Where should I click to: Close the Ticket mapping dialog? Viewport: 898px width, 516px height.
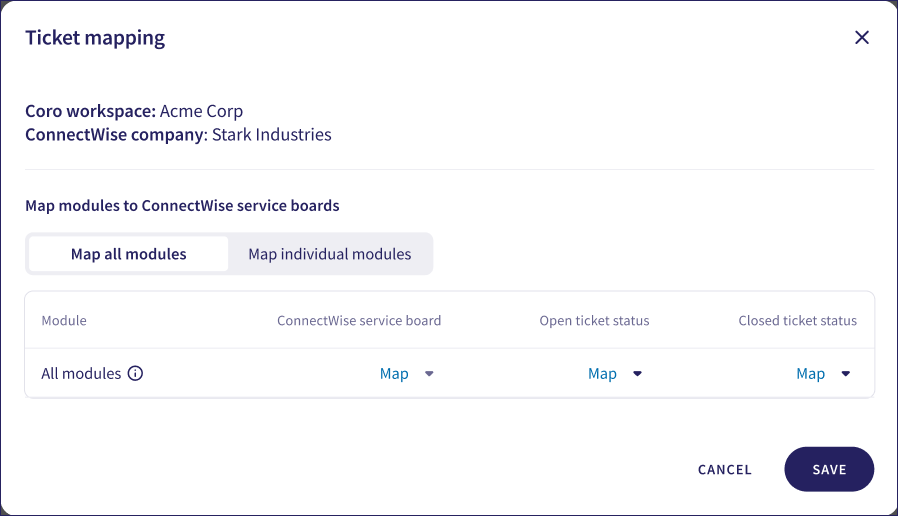click(862, 38)
